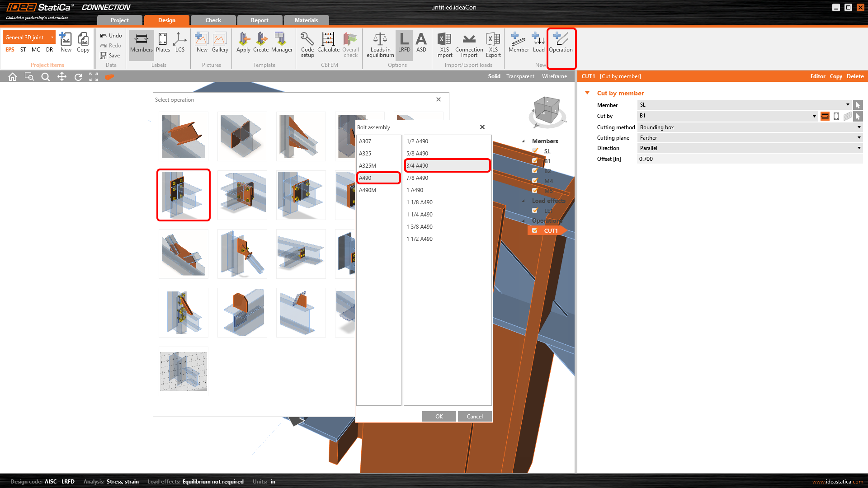This screenshot has width=868, height=488.
Task: Open the Cutting plane dropdown
Action: 750,138
